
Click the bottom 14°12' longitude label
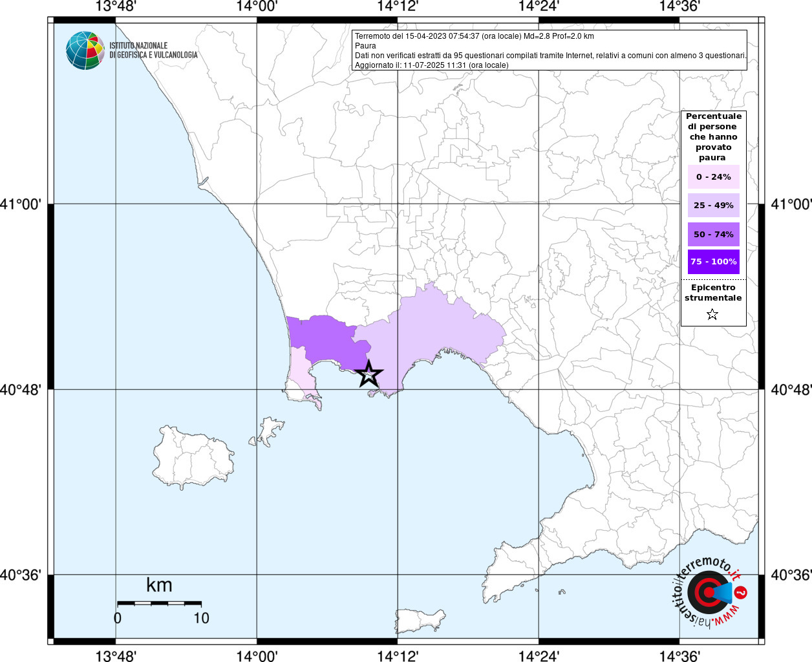coord(398,656)
